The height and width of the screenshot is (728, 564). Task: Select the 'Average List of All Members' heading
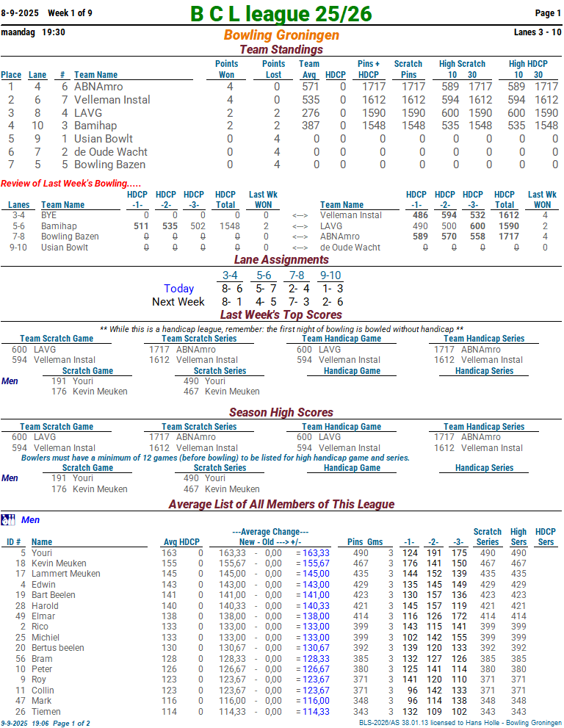click(281, 504)
